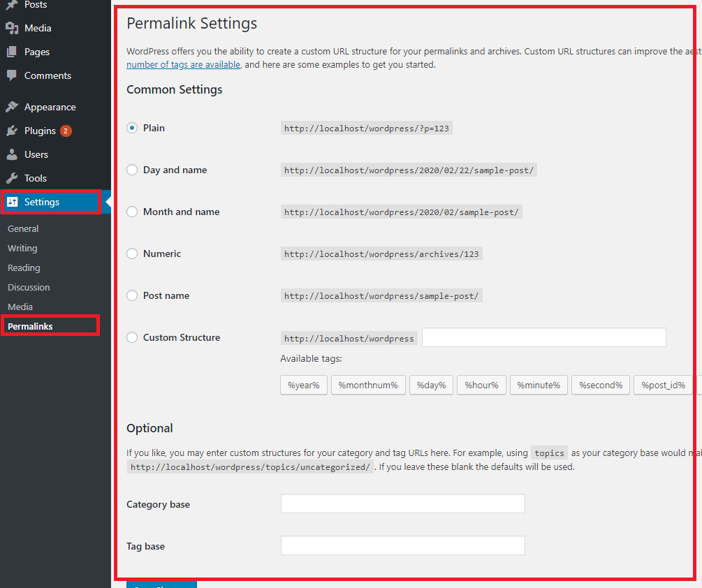Click the Optional section heading
Image resolution: width=702 pixels, height=588 pixels.
[x=149, y=428]
